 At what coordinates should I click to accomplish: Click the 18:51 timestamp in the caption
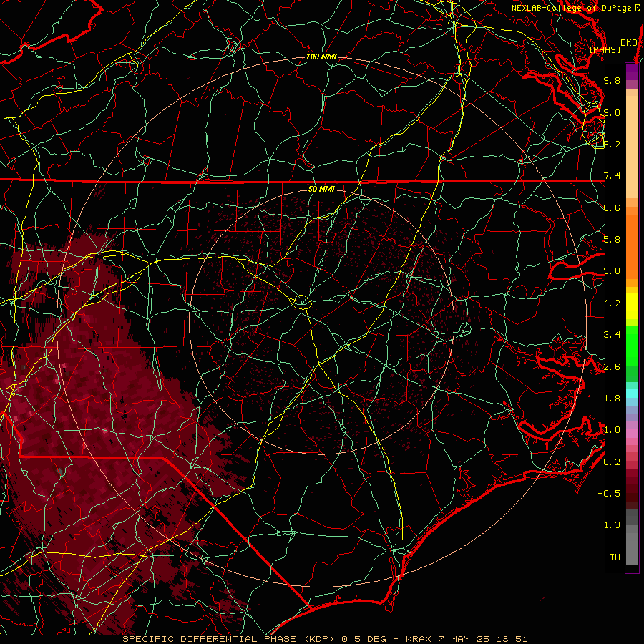tap(512, 639)
